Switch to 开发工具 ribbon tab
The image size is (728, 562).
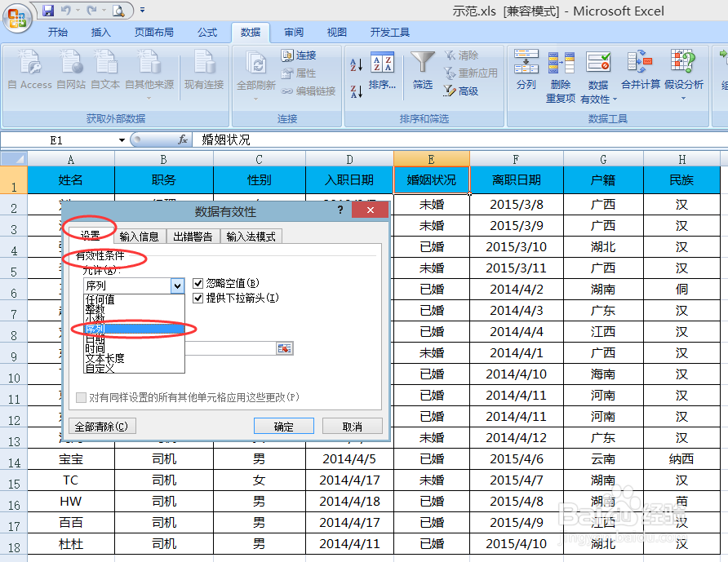389,32
